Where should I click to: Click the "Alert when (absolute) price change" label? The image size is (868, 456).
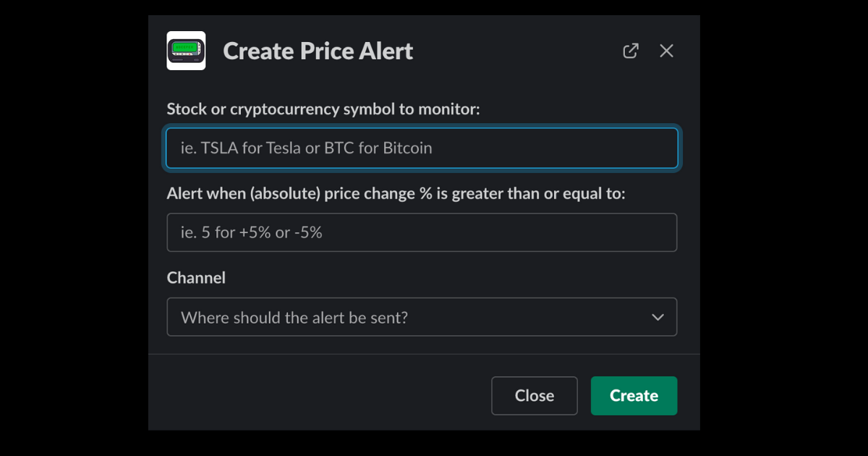click(x=396, y=194)
